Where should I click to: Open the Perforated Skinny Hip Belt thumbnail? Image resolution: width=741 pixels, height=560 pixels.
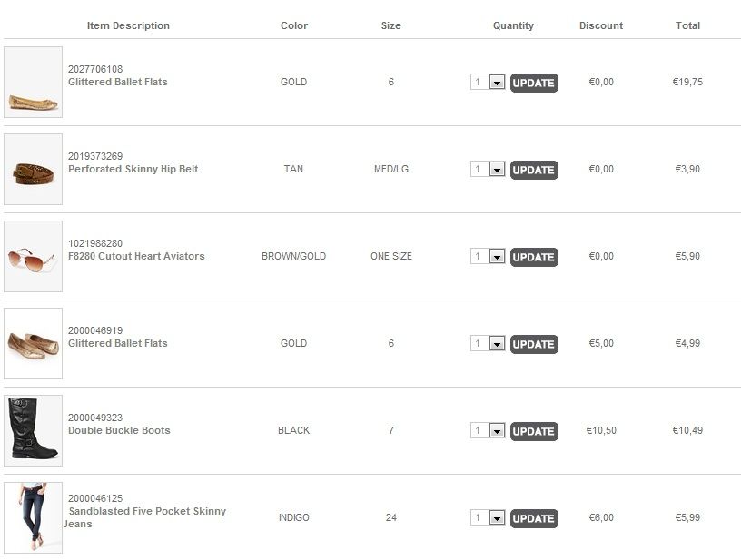(x=33, y=169)
